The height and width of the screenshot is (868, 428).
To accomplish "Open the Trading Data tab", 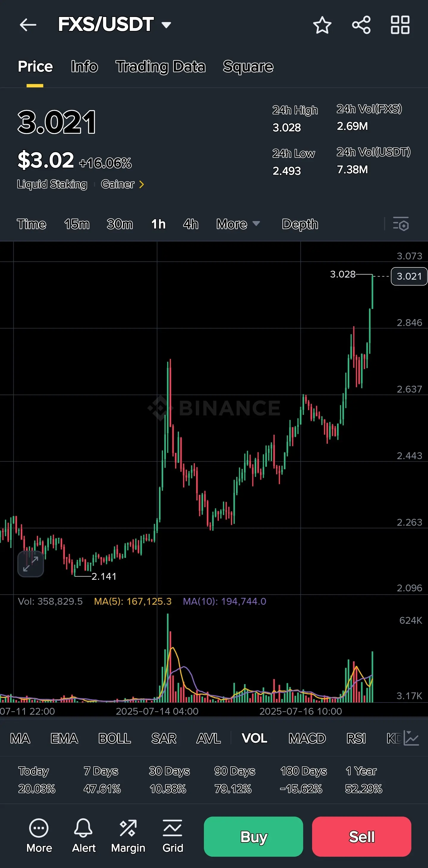I will (160, 66).
